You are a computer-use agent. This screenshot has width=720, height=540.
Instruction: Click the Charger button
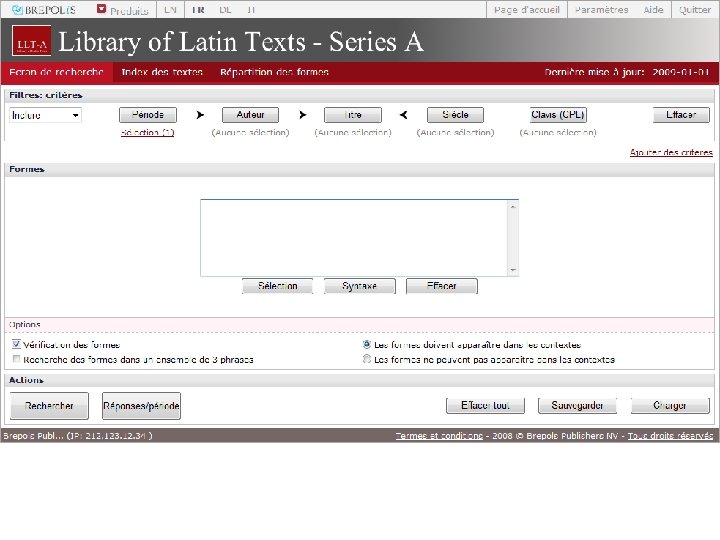click(x=670, y=405)
